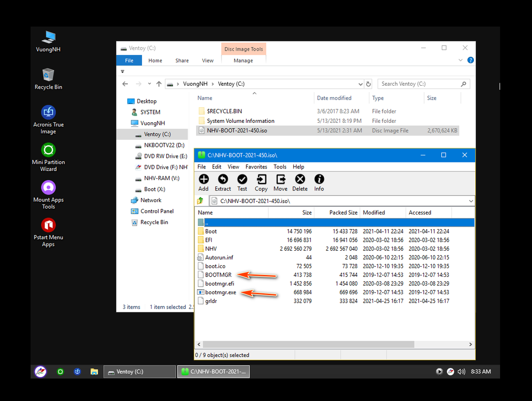
Task: Click green partition wizard taskbar icon
Action: (60, 371)
